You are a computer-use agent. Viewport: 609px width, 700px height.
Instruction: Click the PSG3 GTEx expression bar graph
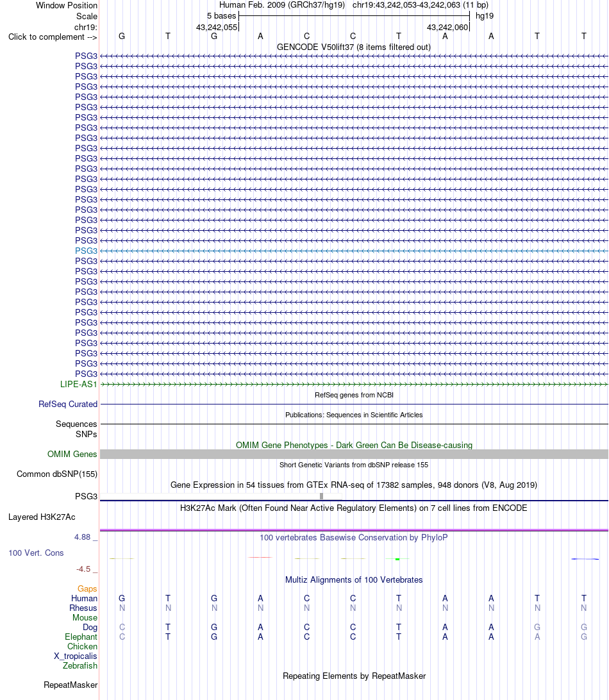pyautogui.click(x=221, y=496)
